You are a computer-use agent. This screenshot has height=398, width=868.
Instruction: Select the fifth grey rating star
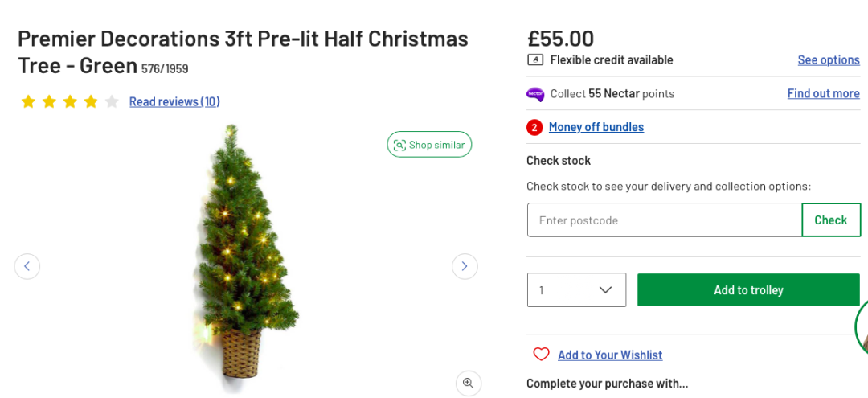[112, 101]
